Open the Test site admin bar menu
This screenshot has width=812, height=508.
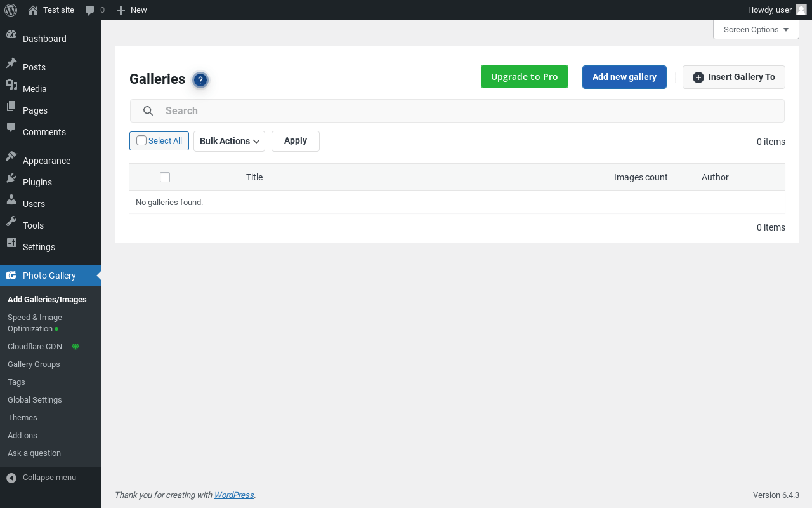(x=51, y=10)
